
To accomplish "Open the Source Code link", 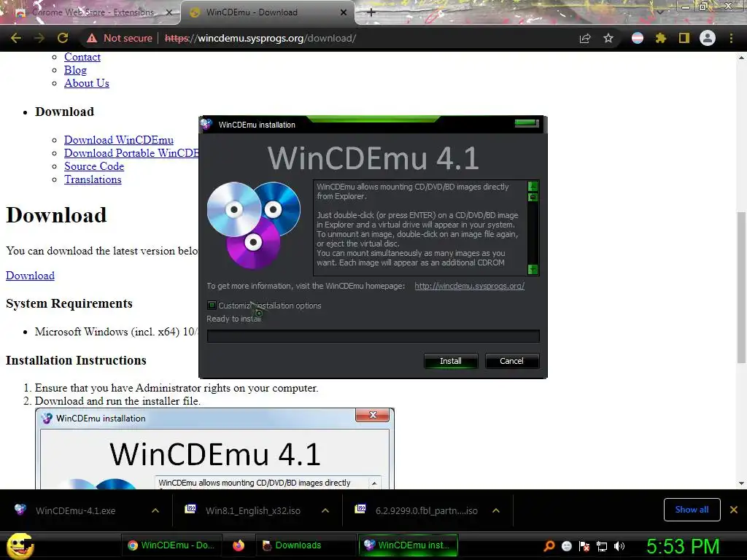I will [x=94, y=166].
